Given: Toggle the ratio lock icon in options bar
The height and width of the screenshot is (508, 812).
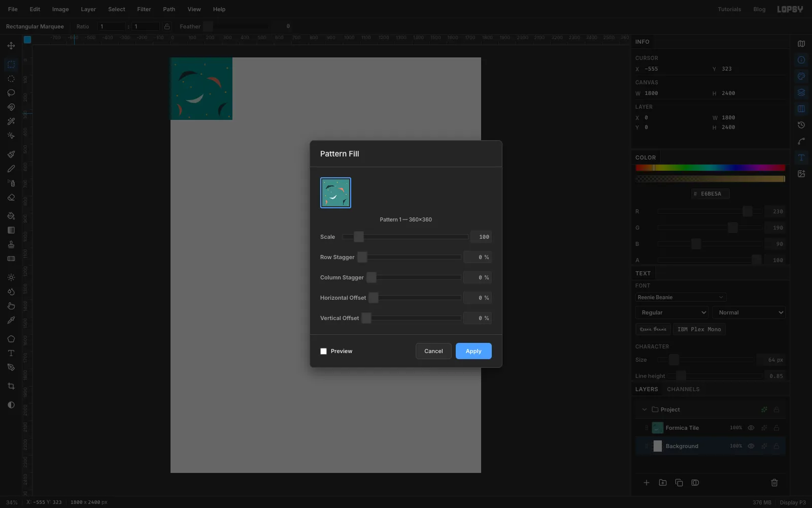Looking at the screenshot, I should point(167,26).
